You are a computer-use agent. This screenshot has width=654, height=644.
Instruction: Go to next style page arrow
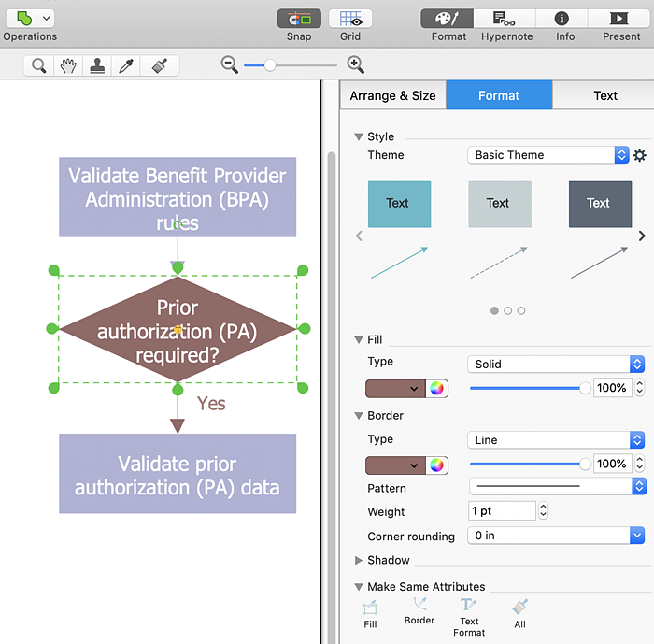(642, 236)
